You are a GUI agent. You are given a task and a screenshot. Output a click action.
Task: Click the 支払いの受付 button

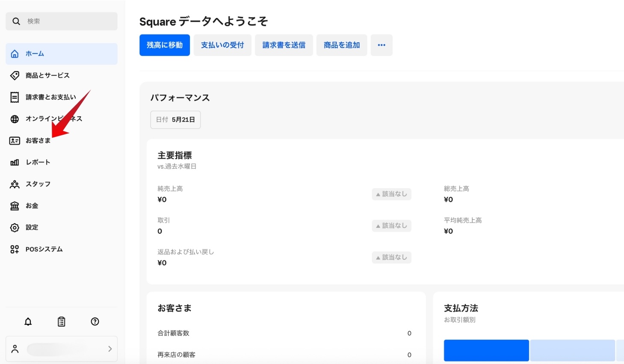(222, 45)
